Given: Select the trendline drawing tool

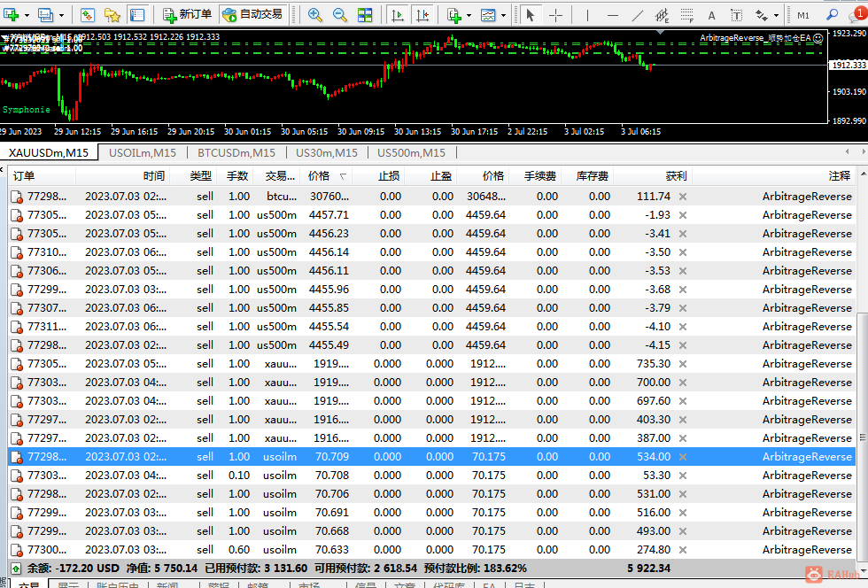Looking at the screenshot, I should coord(638,15).
